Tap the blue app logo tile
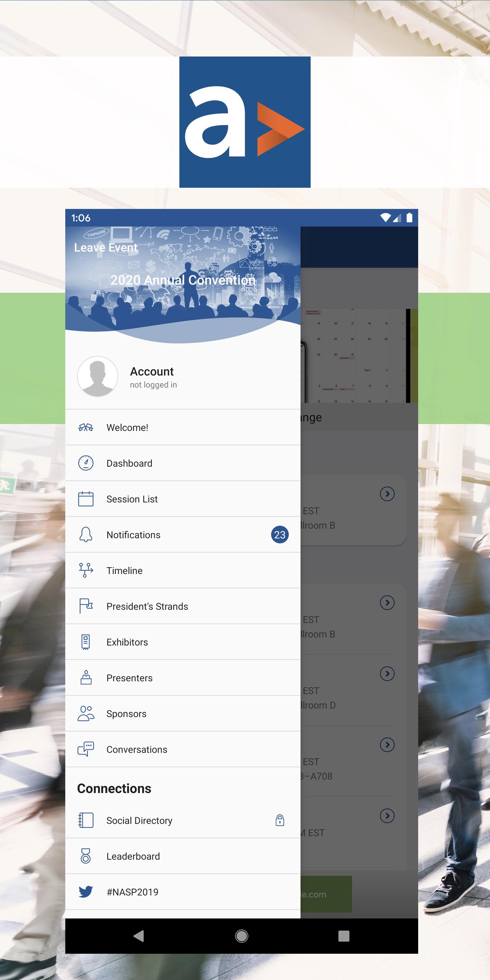Image resolution: width=490 pixels, height=980 pixels. click(245, 122)
